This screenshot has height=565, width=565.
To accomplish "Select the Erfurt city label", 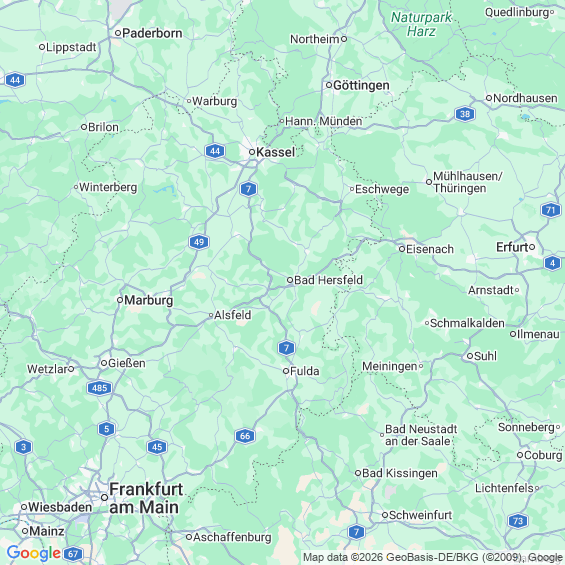I will tap(512, 247).
